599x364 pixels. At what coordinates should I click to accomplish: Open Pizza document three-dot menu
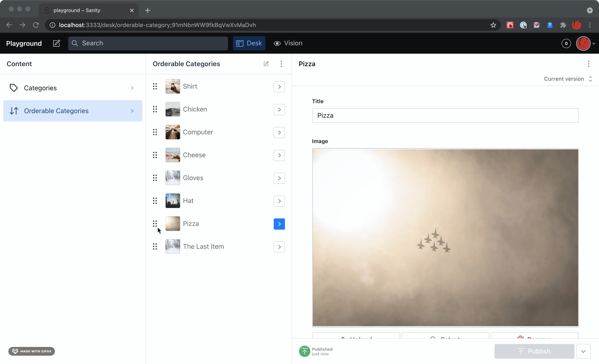pyautogui.click(x=589, y=64)
